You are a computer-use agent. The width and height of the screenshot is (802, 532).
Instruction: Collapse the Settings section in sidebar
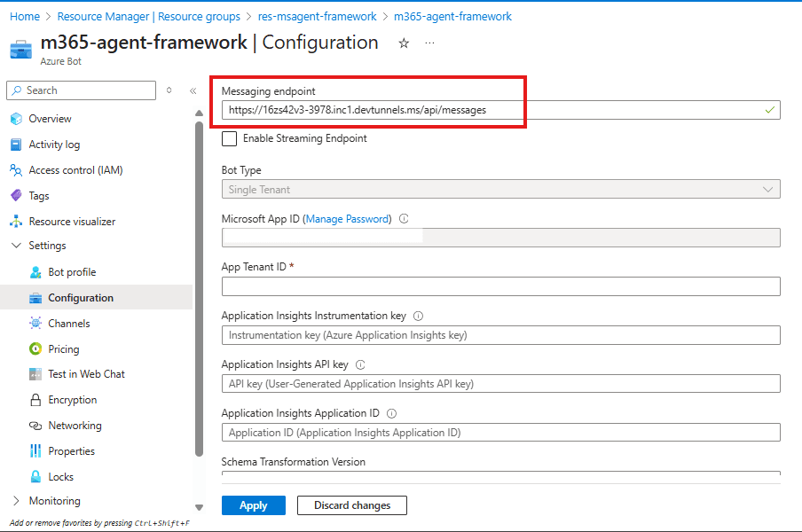pyautogui.click(x=16, y=246)
